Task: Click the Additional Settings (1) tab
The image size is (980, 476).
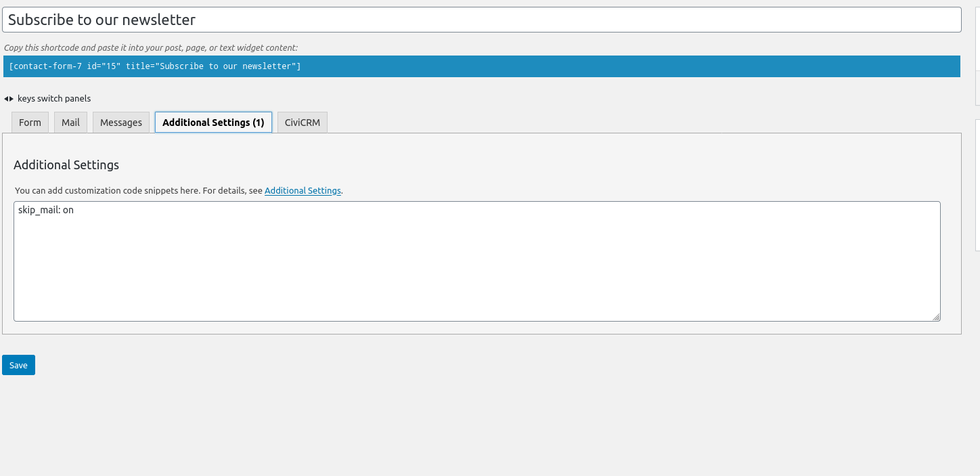Action: (x=213, y=123)
